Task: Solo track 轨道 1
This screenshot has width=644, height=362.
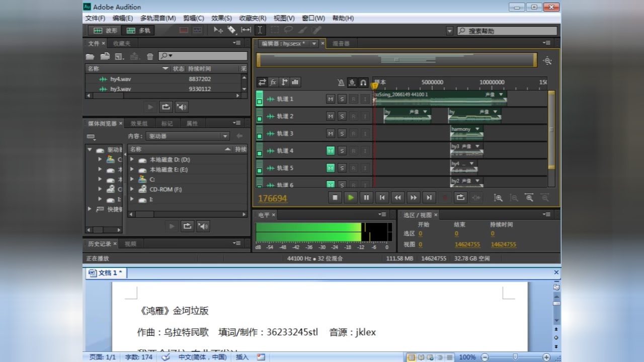Action: click(342, 99)
